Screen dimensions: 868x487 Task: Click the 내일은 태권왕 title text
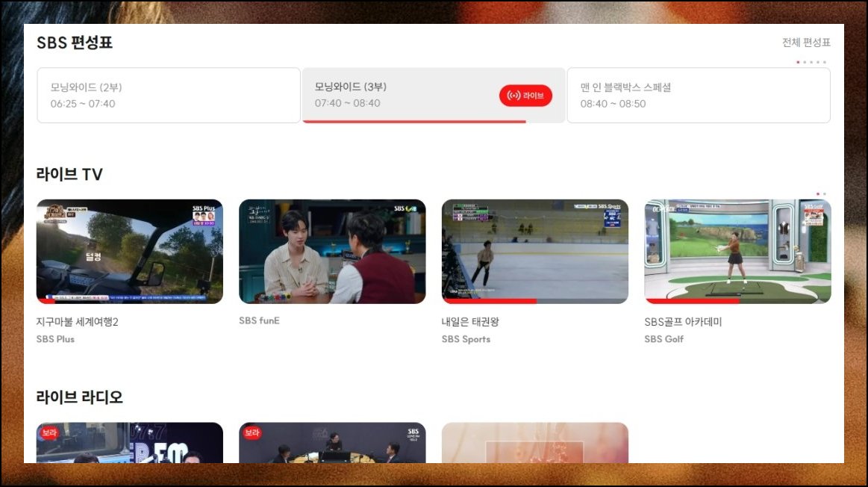[x=470, y=322]
